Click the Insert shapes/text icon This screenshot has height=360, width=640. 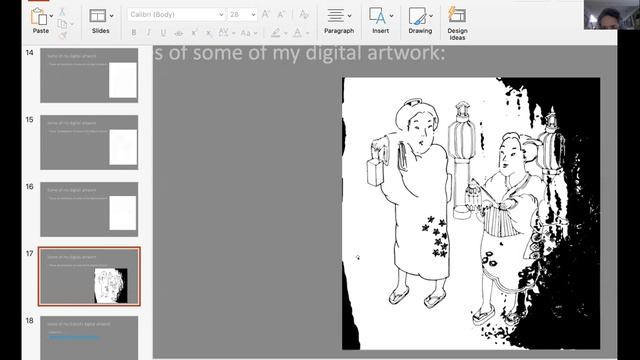[x=377, y=16]
